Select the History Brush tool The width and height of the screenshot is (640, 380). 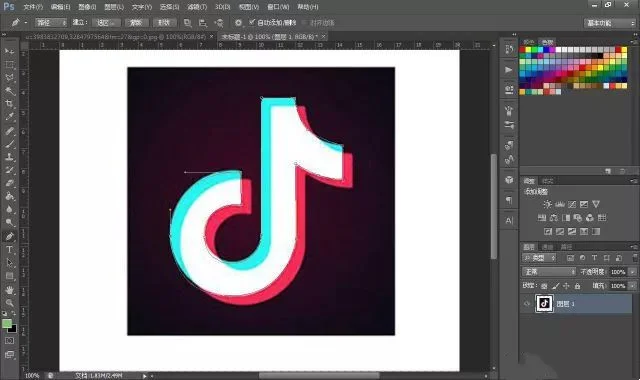pyautogui.click(x=9, y=170)
